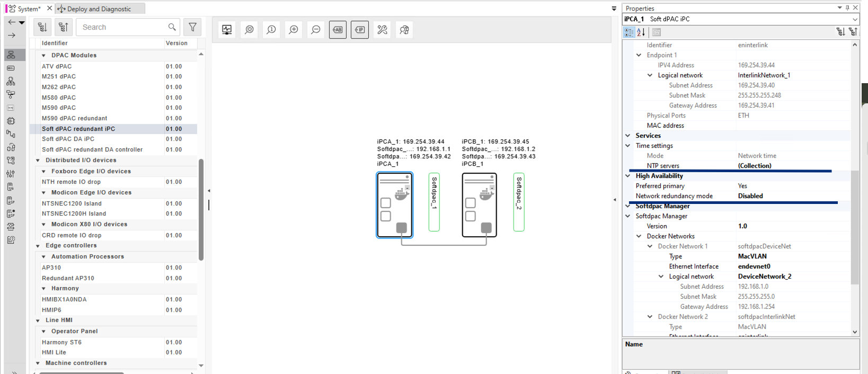Click the Network redundancy mode Disabled value
Screen dimensions: 868x374
tap(793, 196)
